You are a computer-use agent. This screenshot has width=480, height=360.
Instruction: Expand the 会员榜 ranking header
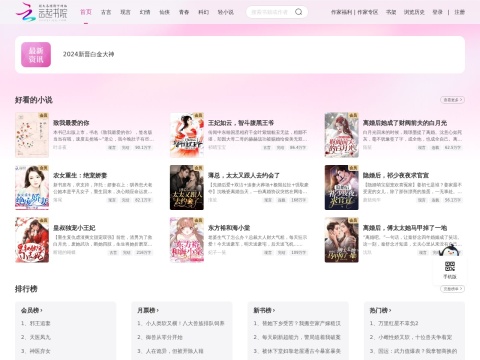(32, 310)
